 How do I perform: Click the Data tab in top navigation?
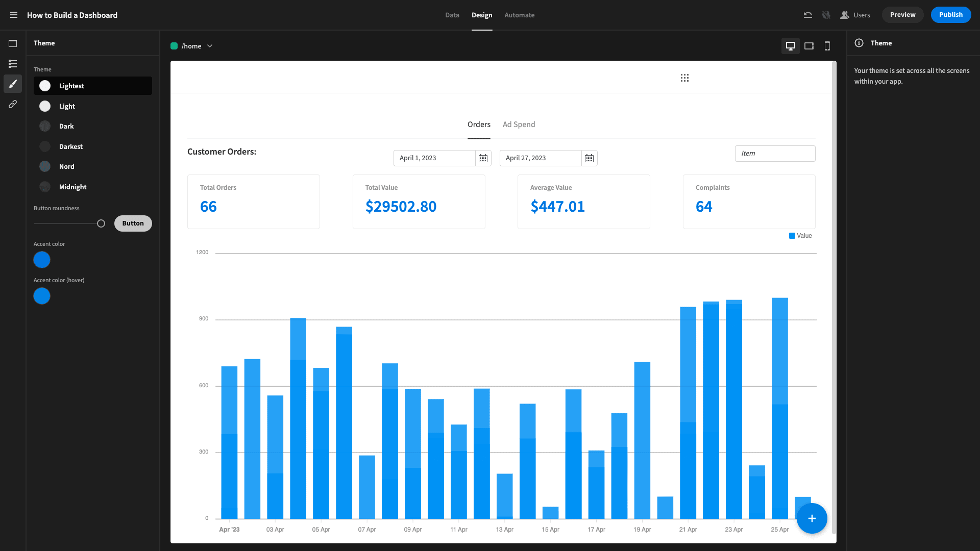point(452,15)
